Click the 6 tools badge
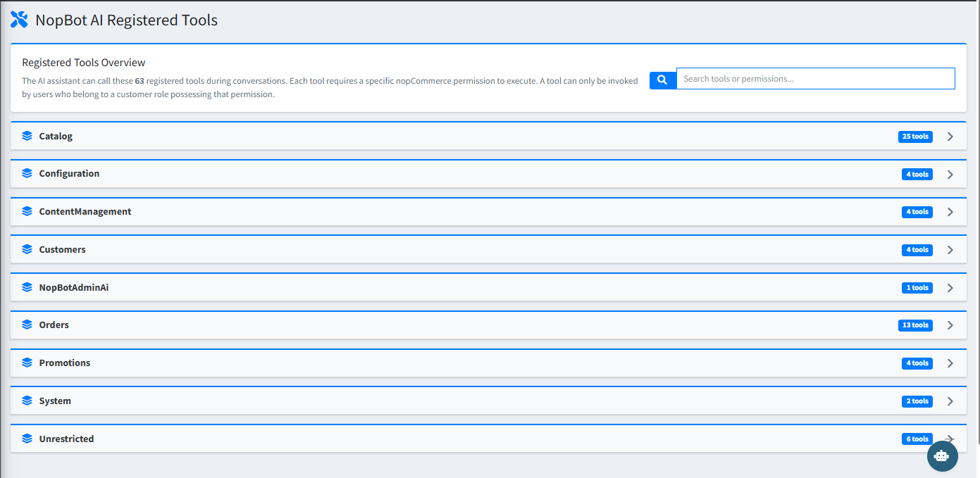Screen dimensions: 980x478 [917, 439]
